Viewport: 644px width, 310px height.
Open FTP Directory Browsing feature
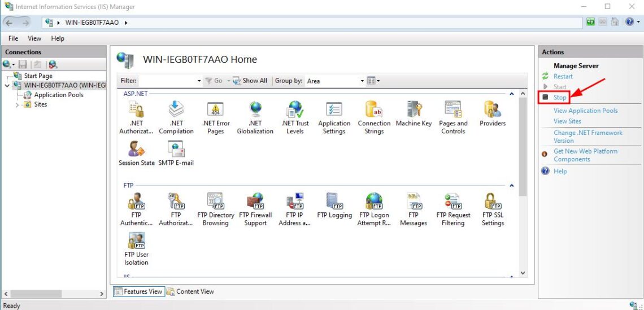(x=216, y=209)
